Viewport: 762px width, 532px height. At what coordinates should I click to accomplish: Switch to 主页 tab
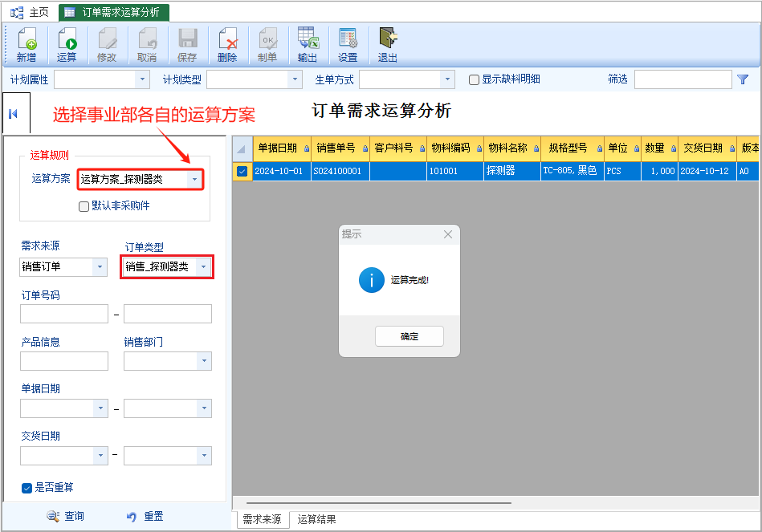31,13
